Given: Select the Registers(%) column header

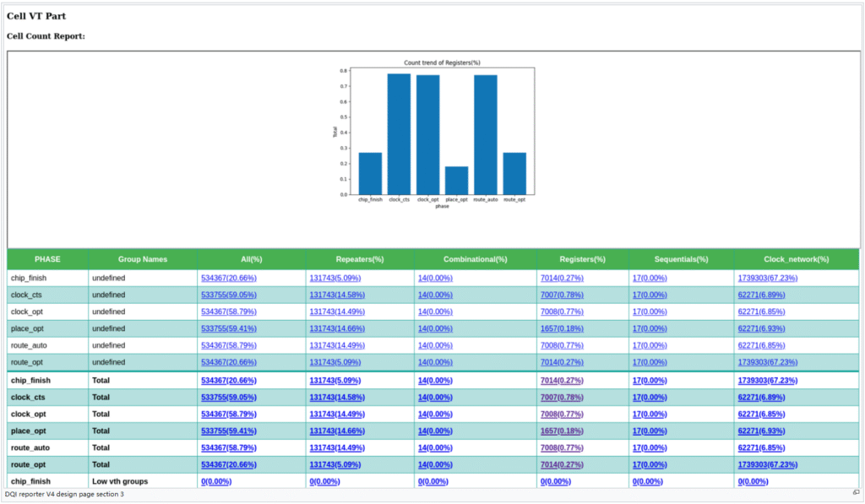Looking at the screenshot, I should pyautogui.click(x=582, y=259).
